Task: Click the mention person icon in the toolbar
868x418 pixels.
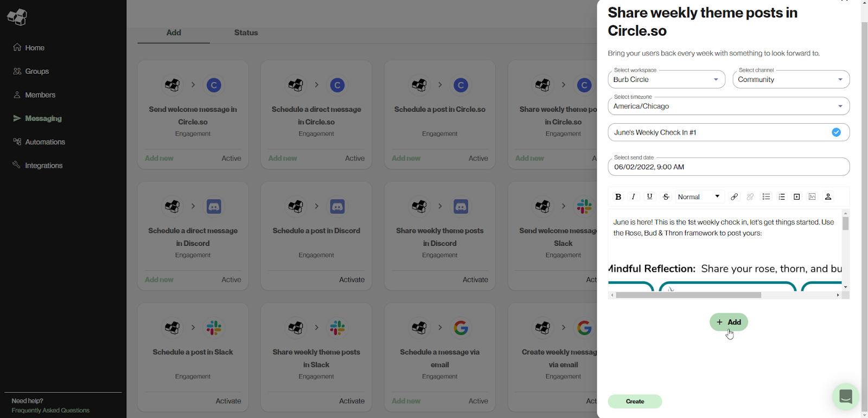Action: click(828, 197)
